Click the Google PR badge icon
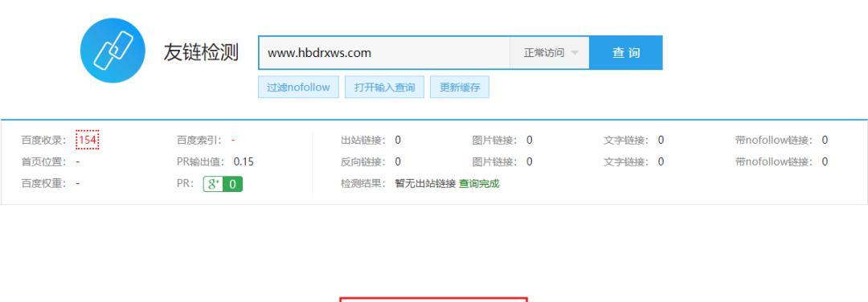The width and height of the screenshot is (868, 302). [x=223, y=184]
